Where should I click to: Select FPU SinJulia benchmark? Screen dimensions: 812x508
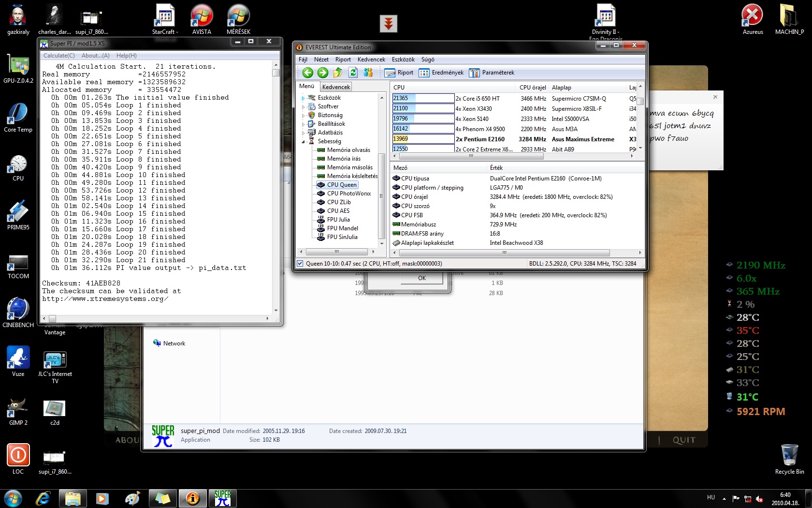tap(342, 237)
